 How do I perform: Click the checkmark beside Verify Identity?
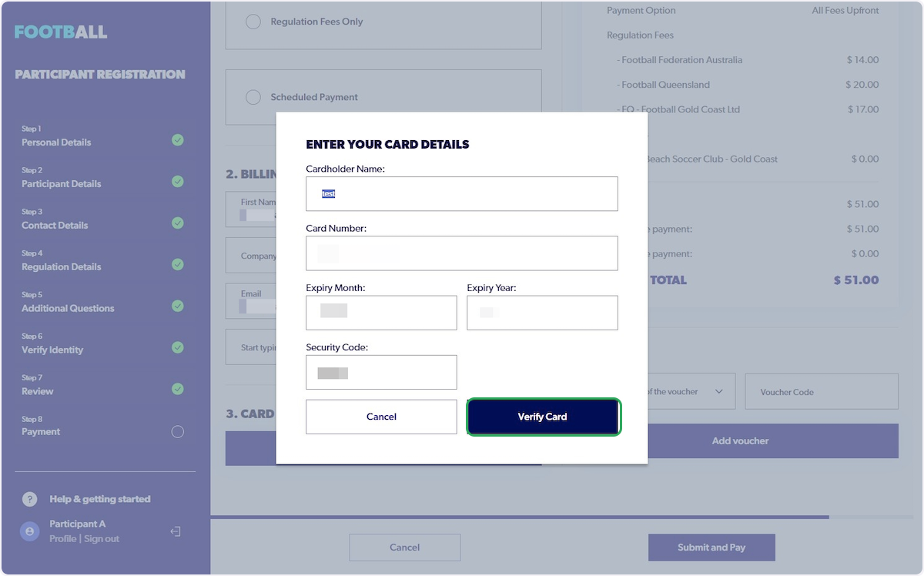[178, 347]
